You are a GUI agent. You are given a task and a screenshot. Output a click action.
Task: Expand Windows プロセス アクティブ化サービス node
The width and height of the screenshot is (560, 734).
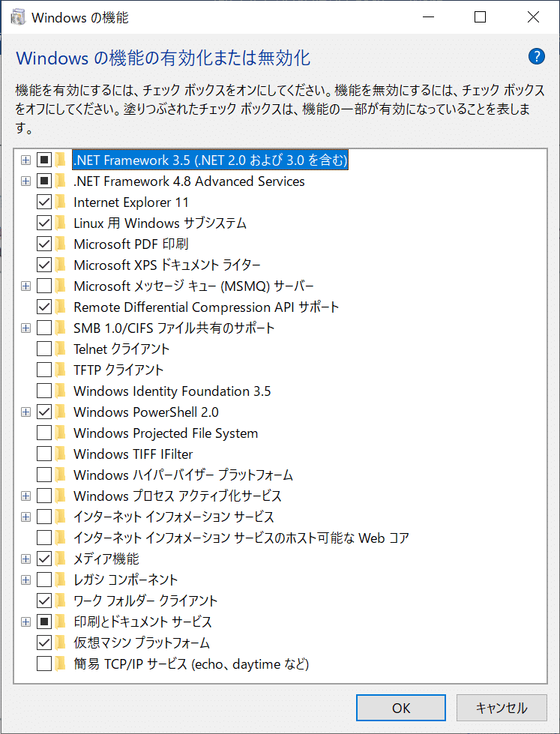[25, 496]
